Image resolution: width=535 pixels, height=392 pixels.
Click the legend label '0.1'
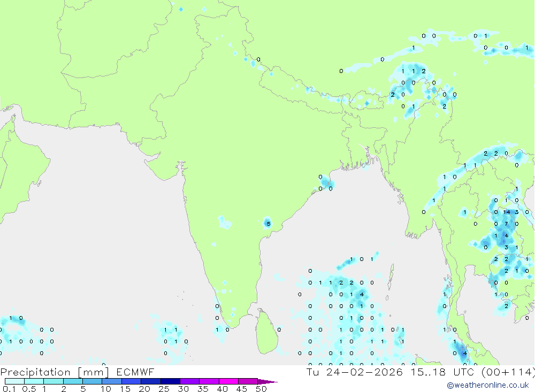9,389
